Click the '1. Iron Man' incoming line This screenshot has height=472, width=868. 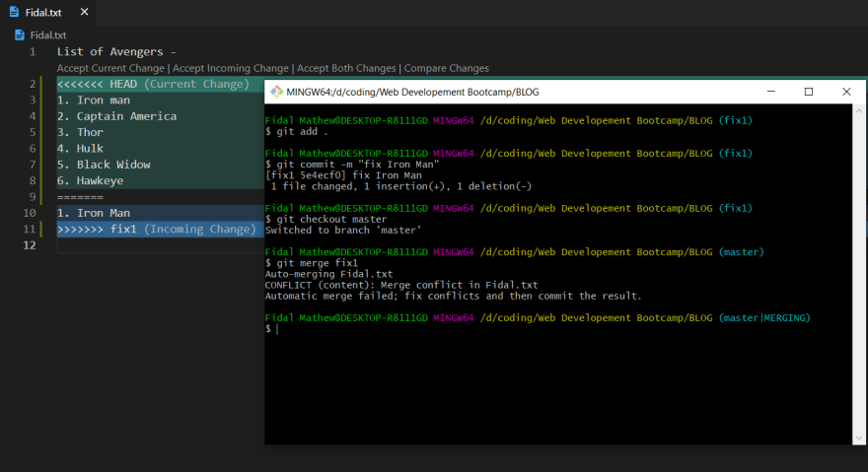94,213
